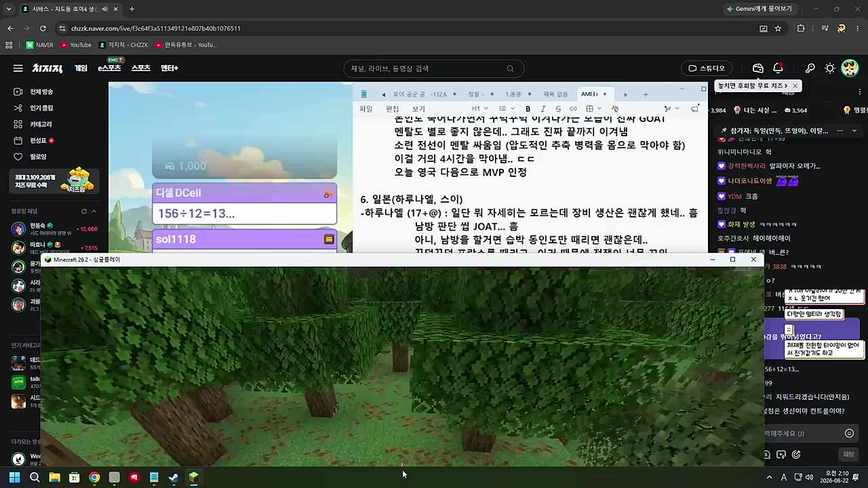The height and width of the screenshot is (488, 868).
Task: Open the 편집 menu in notepad
Action: pos(393,109)
